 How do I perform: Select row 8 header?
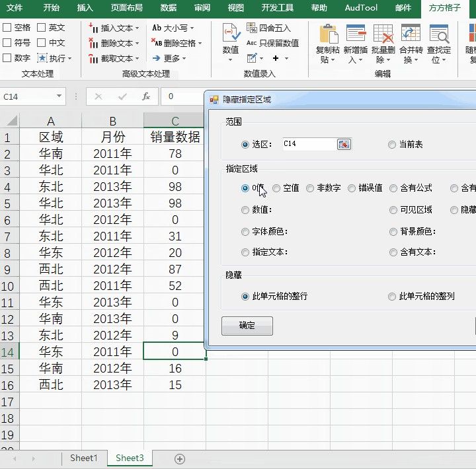[x=9, y=253]
